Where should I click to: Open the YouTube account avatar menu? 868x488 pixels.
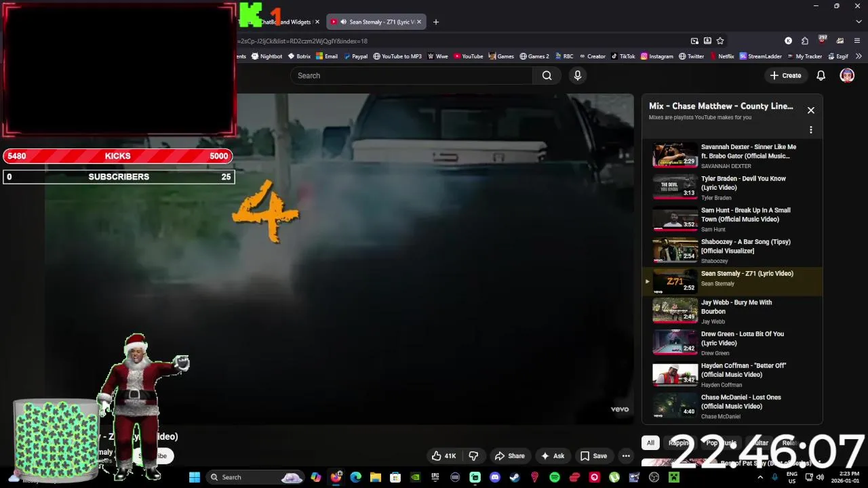click(847, 75)
